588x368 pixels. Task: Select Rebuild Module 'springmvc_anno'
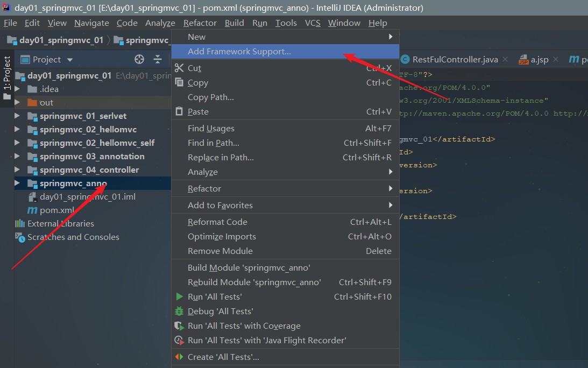285,282
